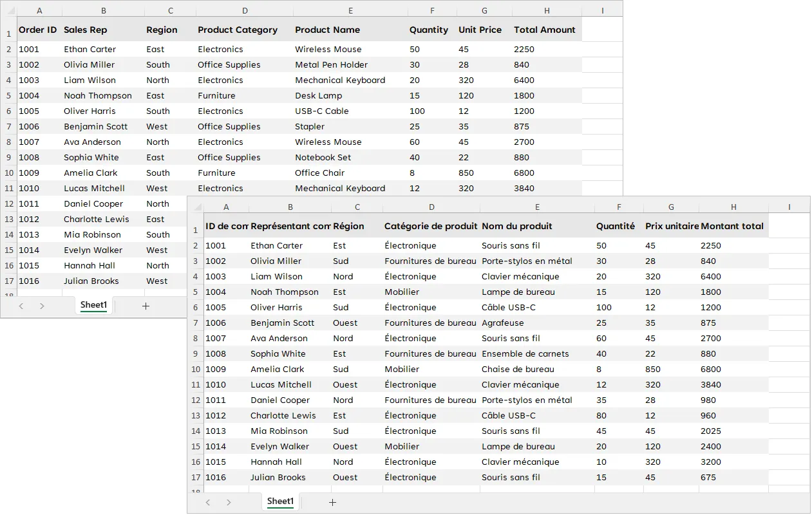Select the 'Agrafeuse' cell
This screenshot has width=812, height=515.
click(537, 323)
